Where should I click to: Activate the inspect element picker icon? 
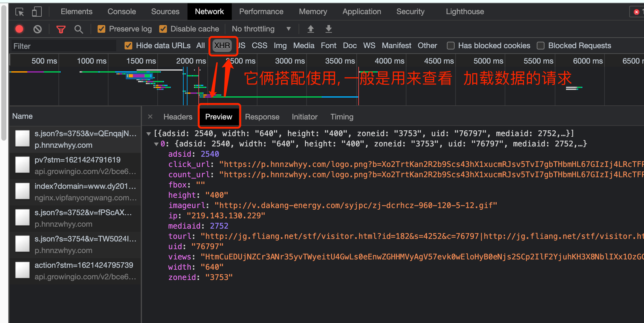20,12
